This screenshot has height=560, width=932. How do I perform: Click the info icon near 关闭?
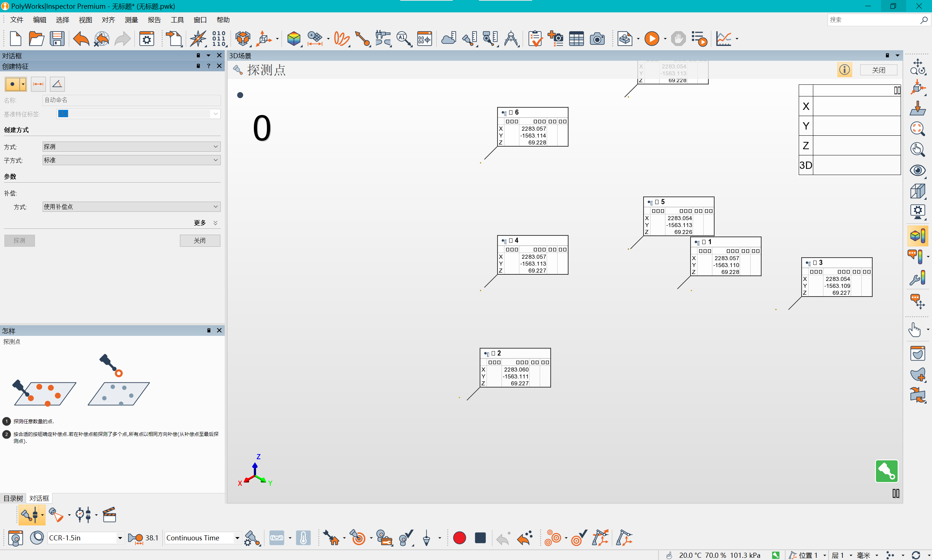pos(844,70)
